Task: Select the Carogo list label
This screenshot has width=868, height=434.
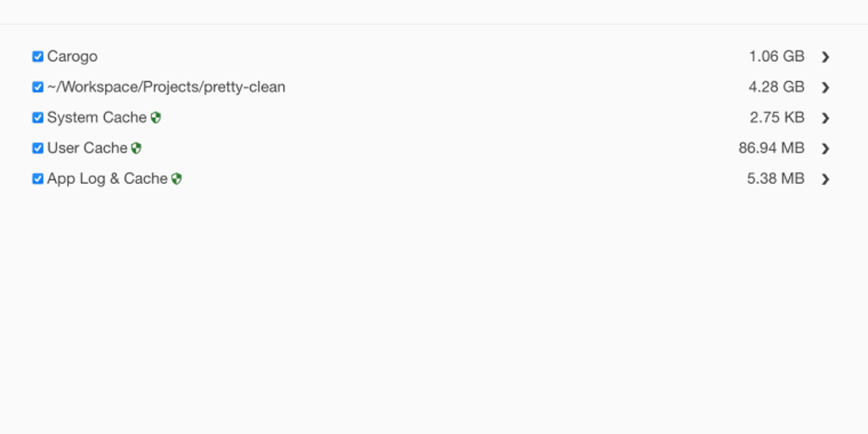Action: coord(72,57)
